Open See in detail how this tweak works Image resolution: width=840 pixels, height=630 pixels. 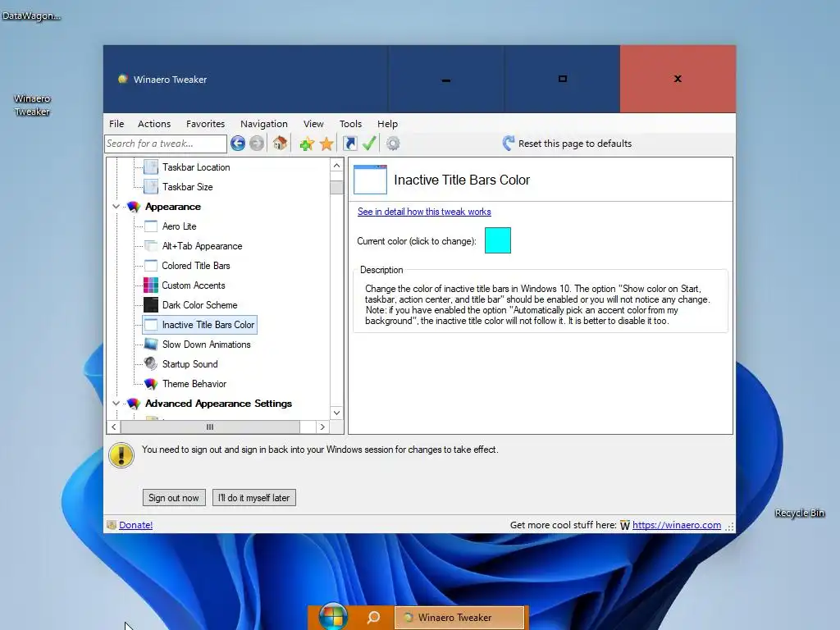point(424,212)
